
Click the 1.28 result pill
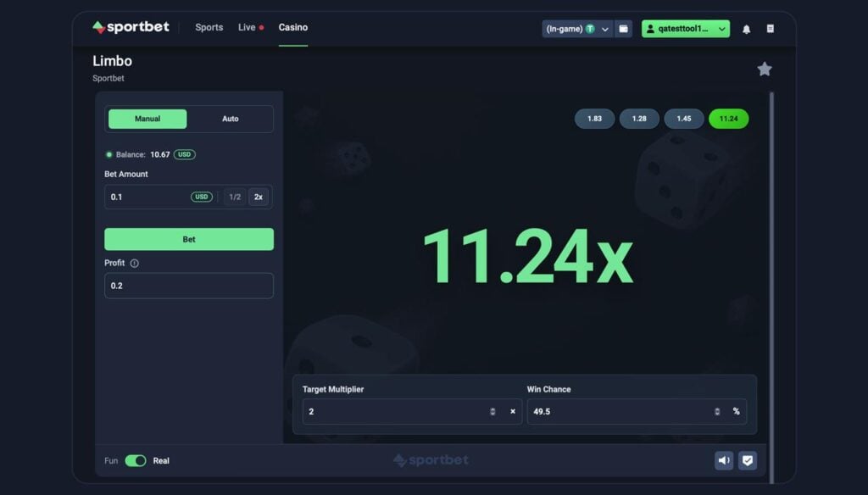639,119
